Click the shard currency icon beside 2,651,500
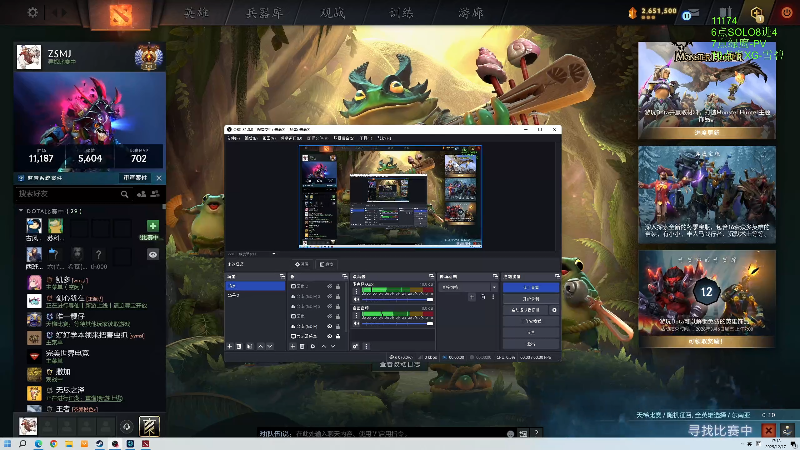Screen dimensions: 800x450 pos(633,13)
